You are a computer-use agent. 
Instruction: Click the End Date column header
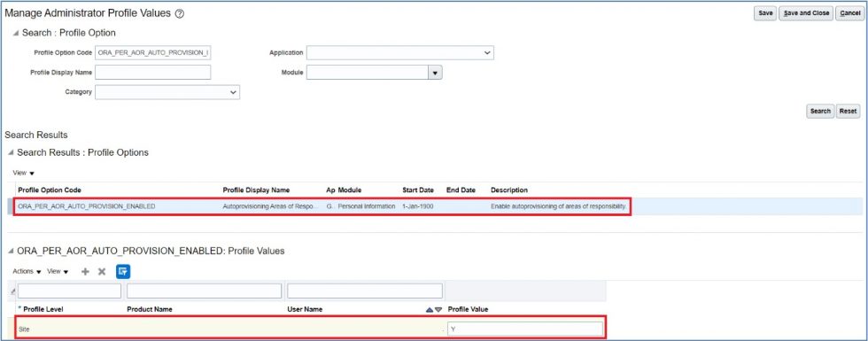point(461,190)
